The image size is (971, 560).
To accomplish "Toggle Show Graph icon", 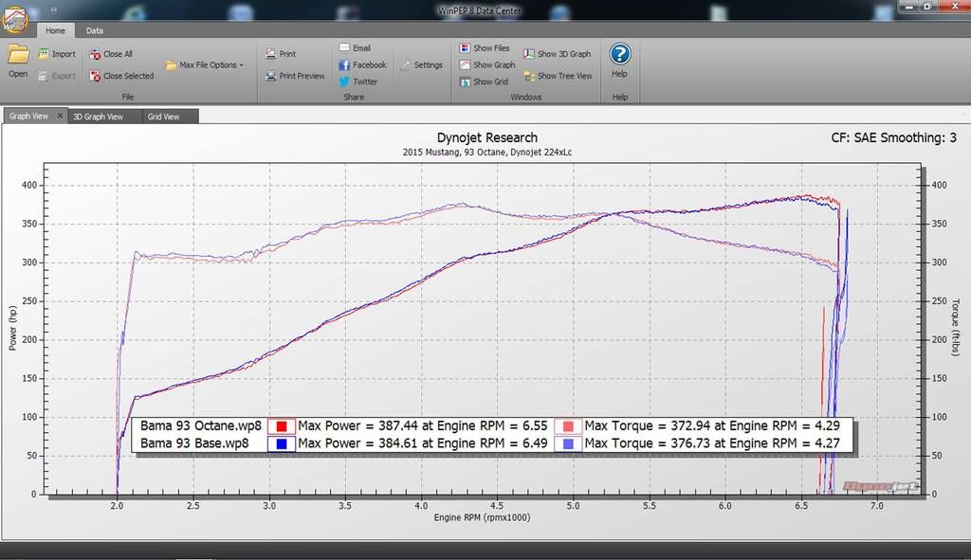I will (x=465, y=65).
